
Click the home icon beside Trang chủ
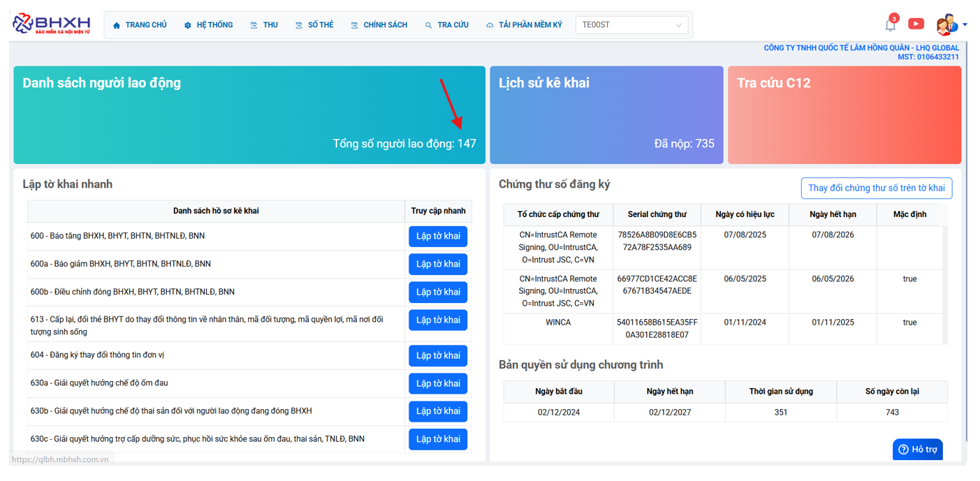tap(117, 25)
